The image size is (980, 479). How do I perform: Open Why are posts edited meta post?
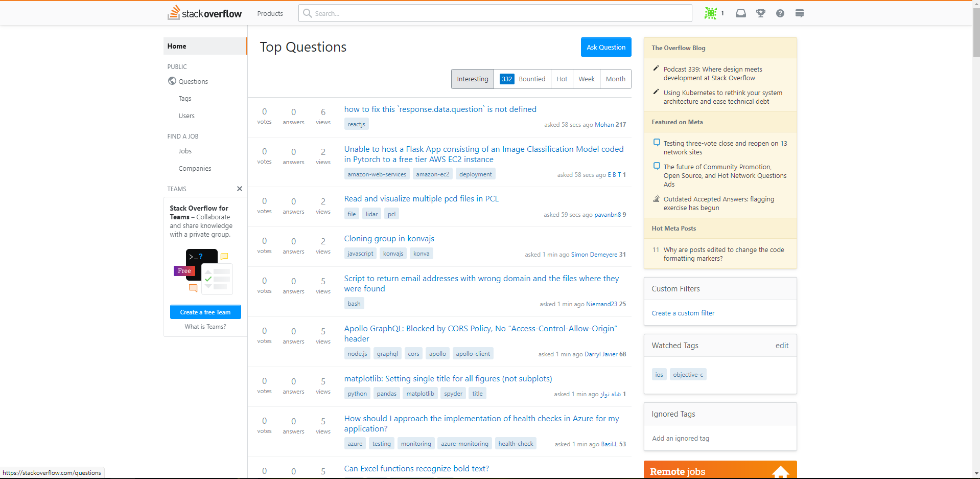pyautogui.click(x=724, y=254)
